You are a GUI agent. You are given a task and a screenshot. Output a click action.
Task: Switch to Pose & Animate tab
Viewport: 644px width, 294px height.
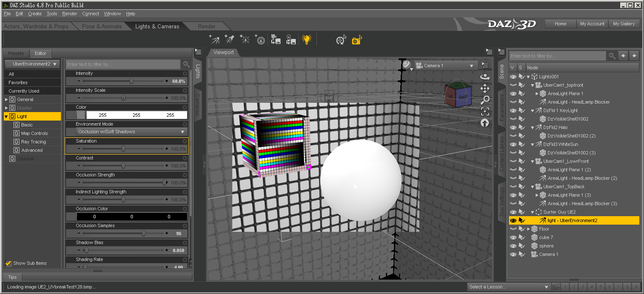pos(102,26)
